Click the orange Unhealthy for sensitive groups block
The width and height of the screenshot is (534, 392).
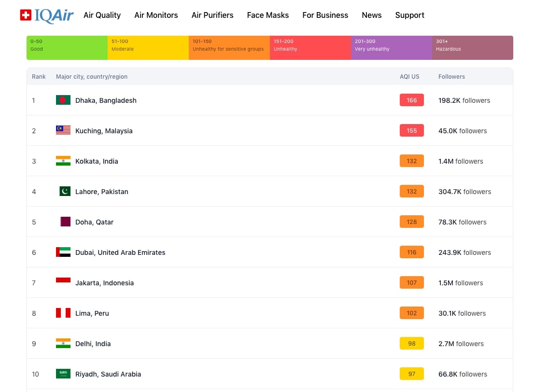pyautogui.click(x=229, y=48)
